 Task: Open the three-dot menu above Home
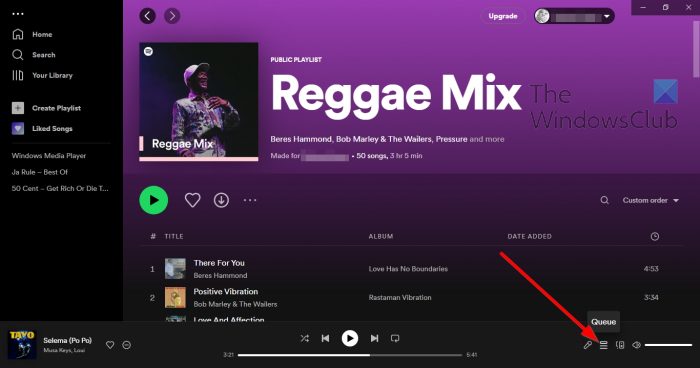[x=18, y=14]
